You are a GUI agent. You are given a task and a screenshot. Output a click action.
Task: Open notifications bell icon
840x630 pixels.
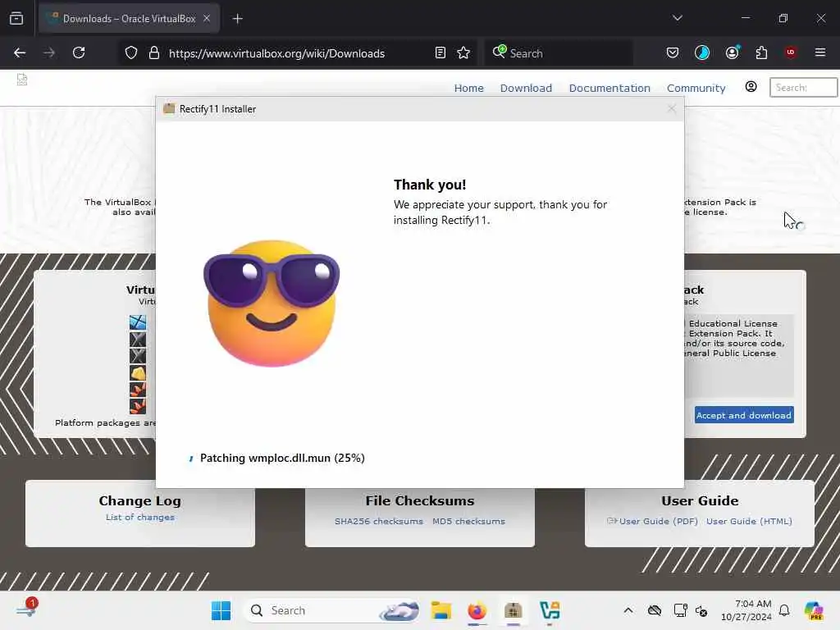784,610
